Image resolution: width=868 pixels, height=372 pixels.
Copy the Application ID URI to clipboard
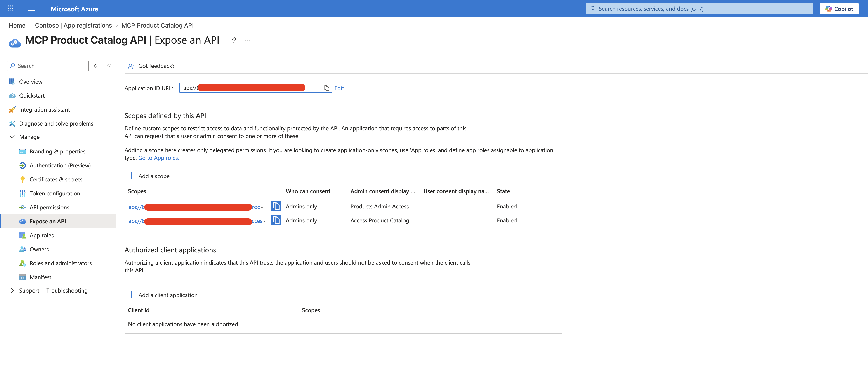click(326, 88)
